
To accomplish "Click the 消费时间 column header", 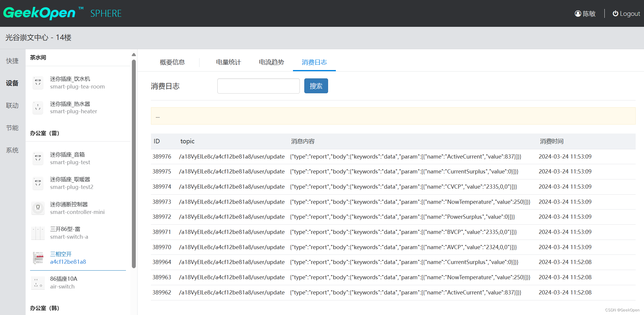I will pos(552,141).
